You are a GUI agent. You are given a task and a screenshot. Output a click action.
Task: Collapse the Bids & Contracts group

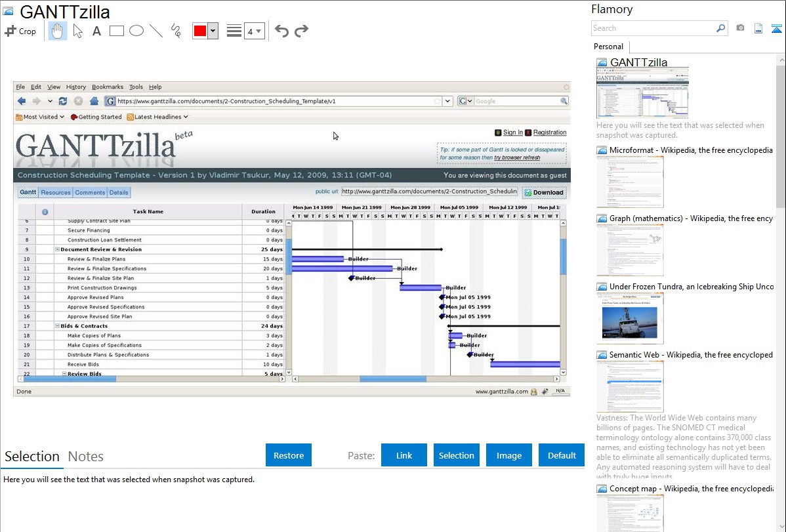(x=58, y=326)
